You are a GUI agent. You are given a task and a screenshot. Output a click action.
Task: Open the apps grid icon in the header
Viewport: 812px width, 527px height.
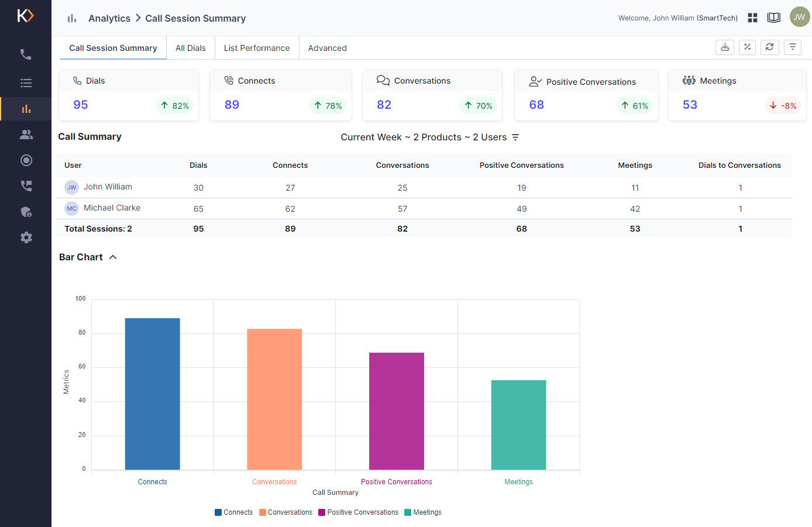[752, 18]
